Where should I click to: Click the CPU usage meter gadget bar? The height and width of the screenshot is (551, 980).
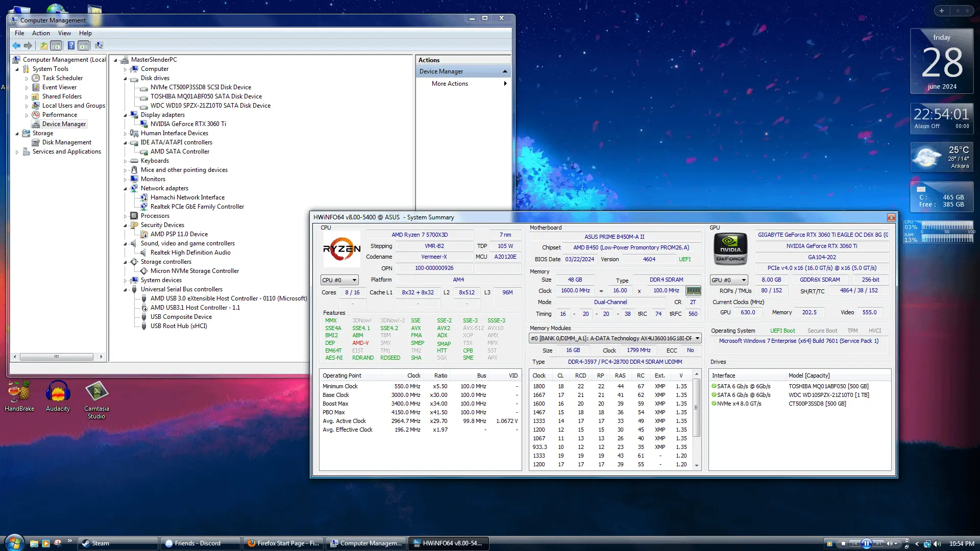[x=947, y=226]
